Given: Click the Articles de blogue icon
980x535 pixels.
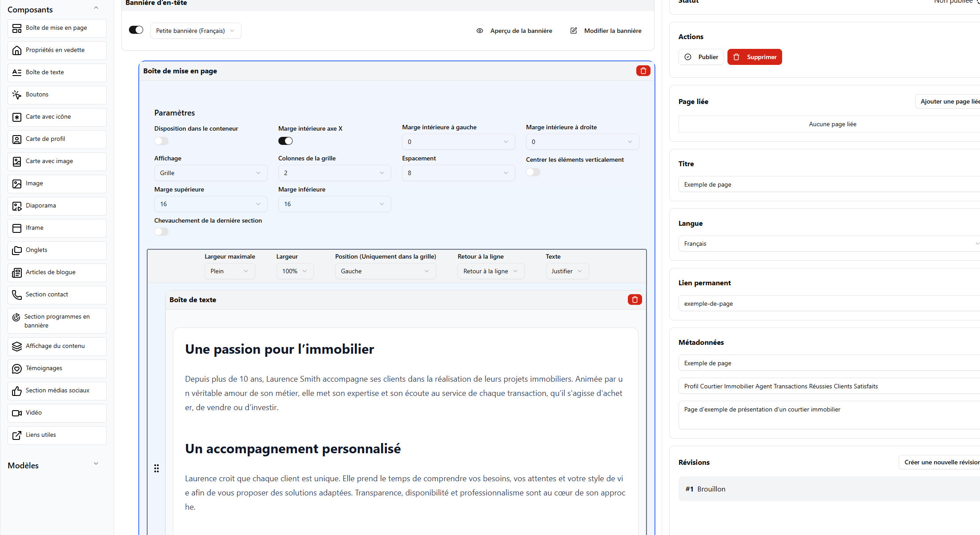Looking at the screenshot, I should click(17, 272).
